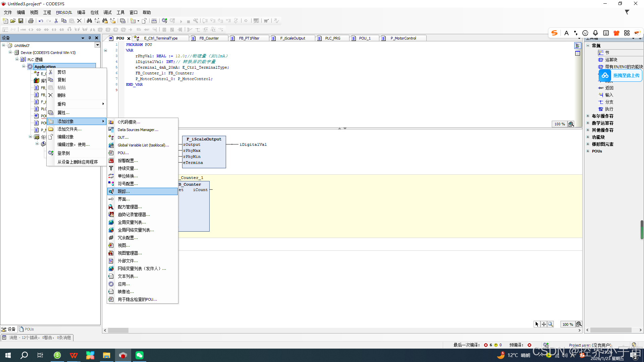Click the 100 % zoom field in FBD editor
Screen dimensions: 644x362
click(x=568, y=324)
